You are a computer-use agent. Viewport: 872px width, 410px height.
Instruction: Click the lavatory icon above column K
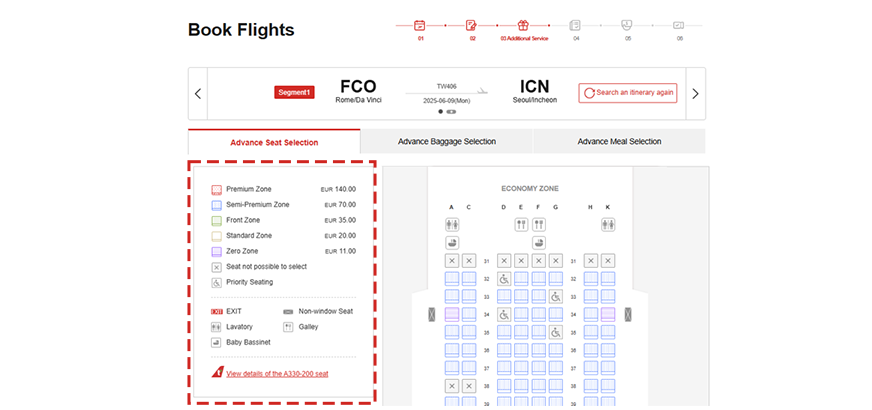click(x=608, y=225)
